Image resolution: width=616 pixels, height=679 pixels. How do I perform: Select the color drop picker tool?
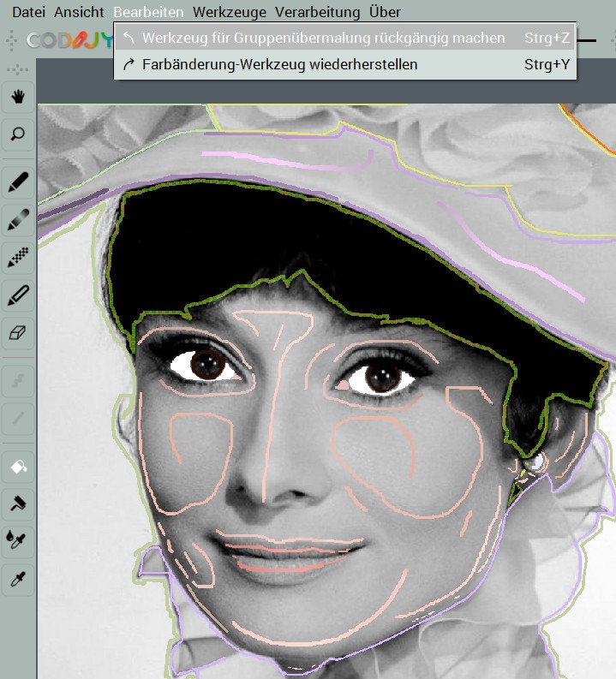18,541
